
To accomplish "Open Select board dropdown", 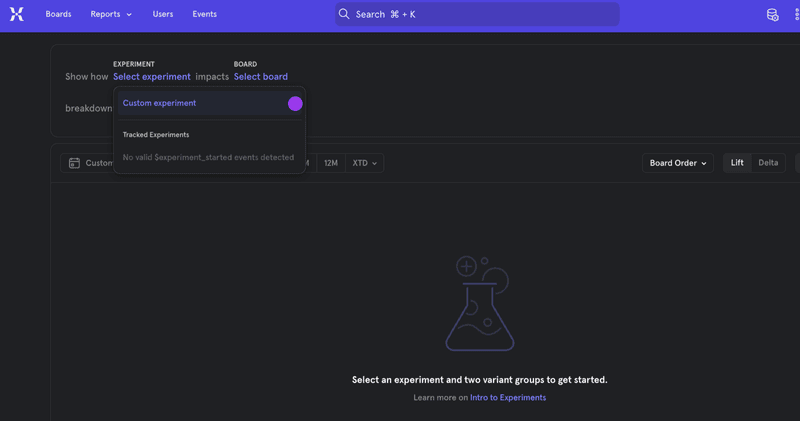I will point(260,77).
